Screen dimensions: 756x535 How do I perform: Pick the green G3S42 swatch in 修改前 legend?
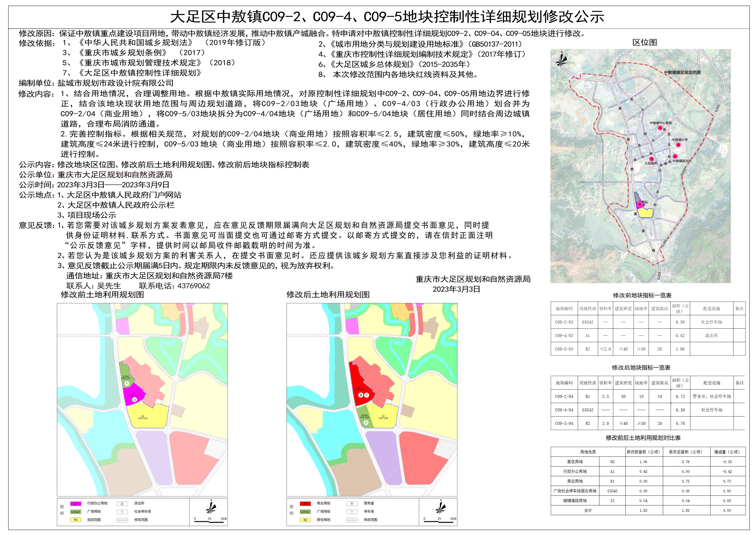click(76, 512)
